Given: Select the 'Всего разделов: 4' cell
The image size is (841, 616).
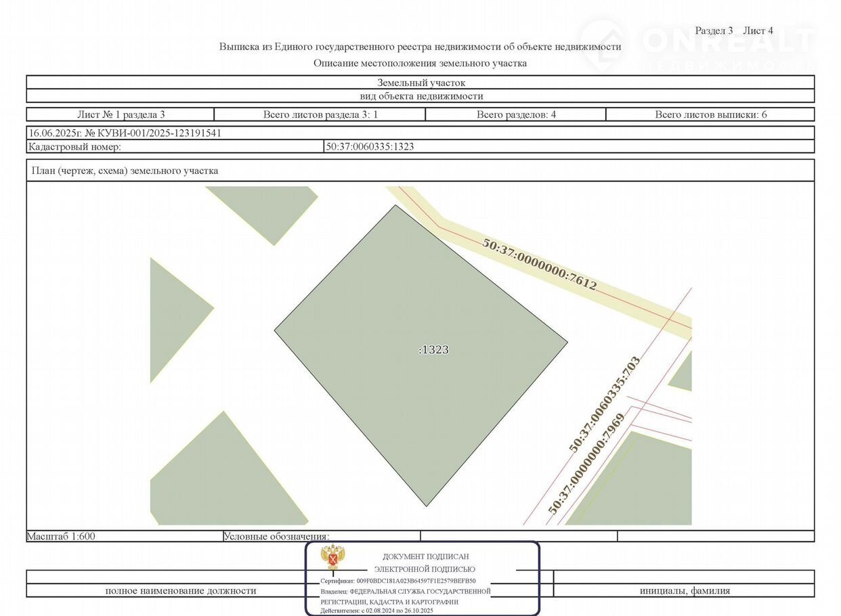Looking at the screenshot, I should (x=516, y=114).
